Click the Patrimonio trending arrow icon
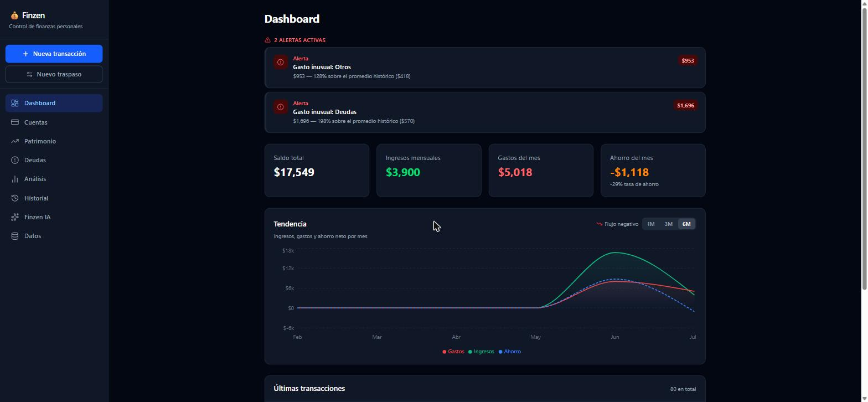 point(15,141)
